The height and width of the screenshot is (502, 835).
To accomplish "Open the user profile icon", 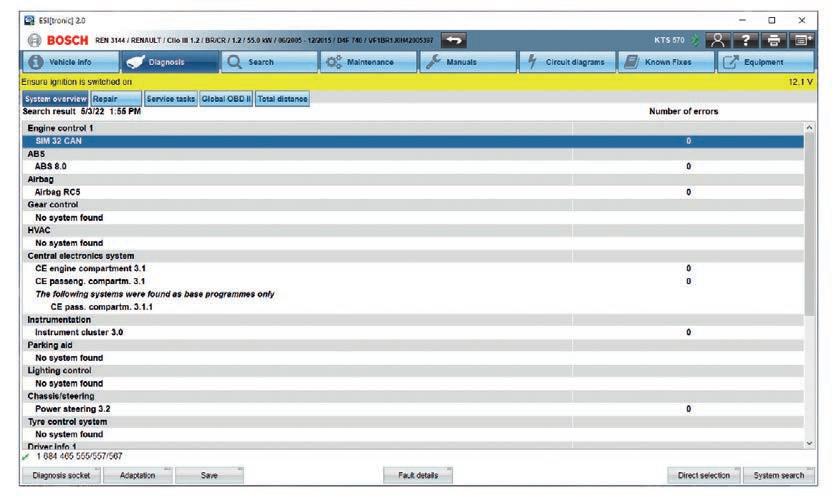I will (x=717, y=40).
